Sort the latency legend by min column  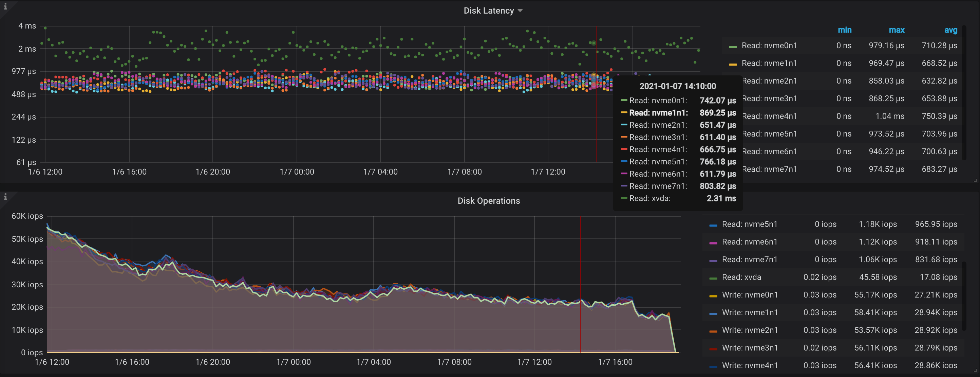tap(845, 30)
